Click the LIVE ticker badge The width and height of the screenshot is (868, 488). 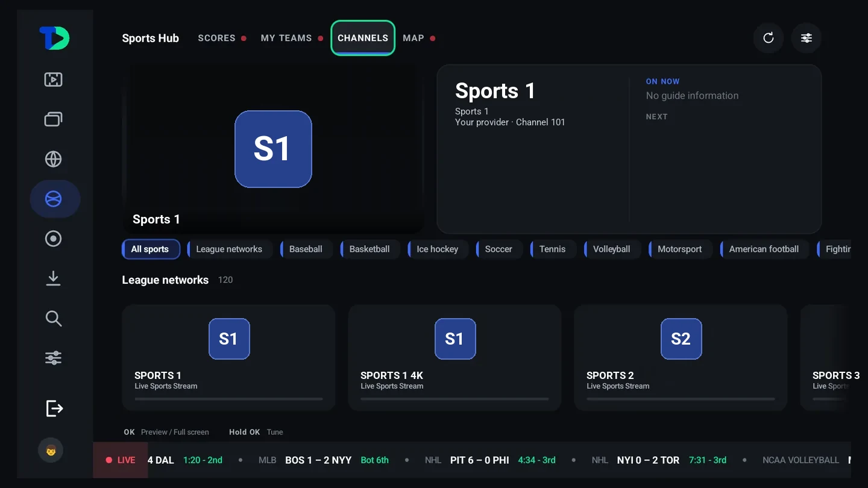click(121, 460)
